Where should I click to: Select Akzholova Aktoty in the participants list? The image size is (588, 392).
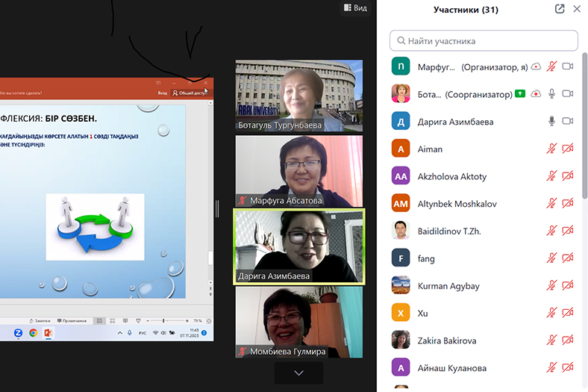coord(451,176)
